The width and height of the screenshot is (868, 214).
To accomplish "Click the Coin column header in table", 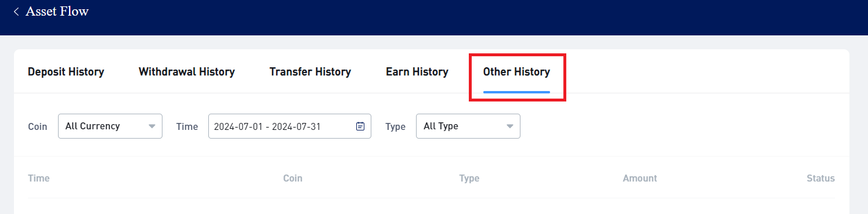I will click(292, 178).
